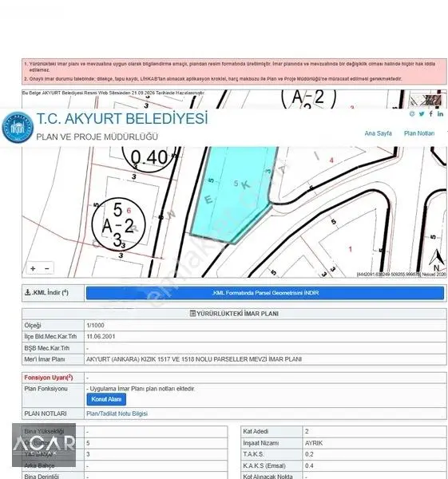The height and width of the screenshot is (479, 448).
Task: Go to Ana Sayfa
Action: point(378,133)
